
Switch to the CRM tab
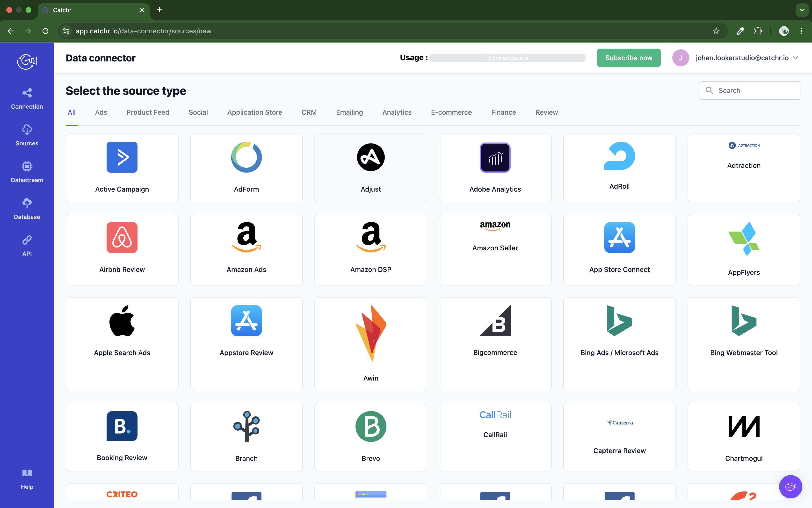tap(309, 112)
